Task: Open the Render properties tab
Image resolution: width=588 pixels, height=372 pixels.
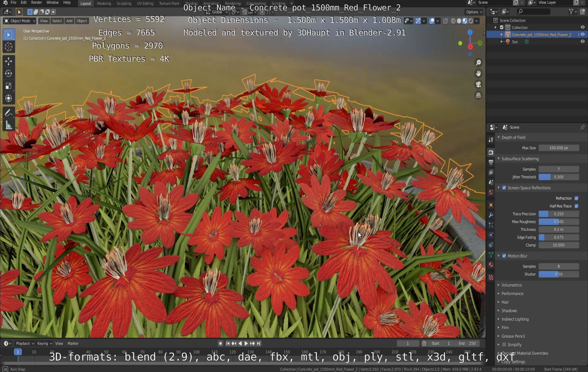Action: (491, 152)
